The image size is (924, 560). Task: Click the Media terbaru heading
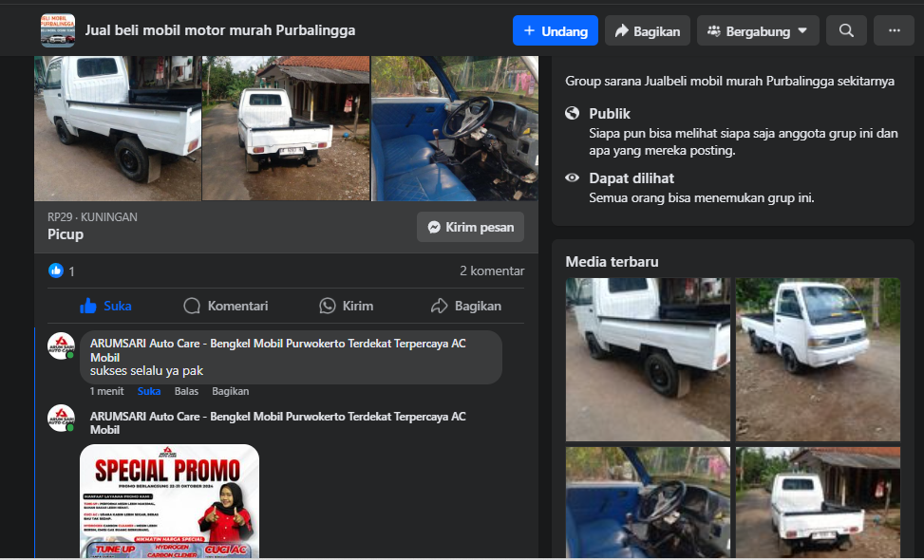point(612,261)
